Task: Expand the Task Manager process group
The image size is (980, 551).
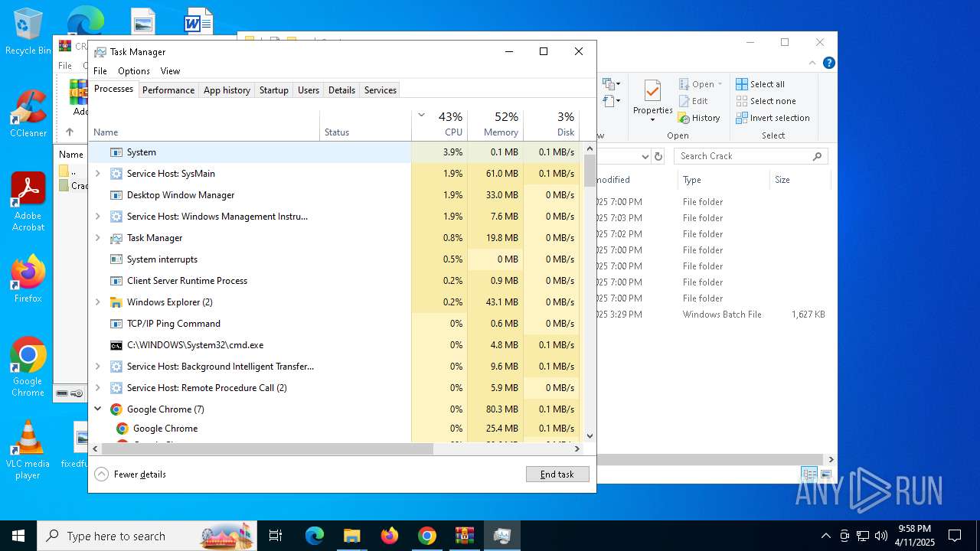Action: point(97,238)
